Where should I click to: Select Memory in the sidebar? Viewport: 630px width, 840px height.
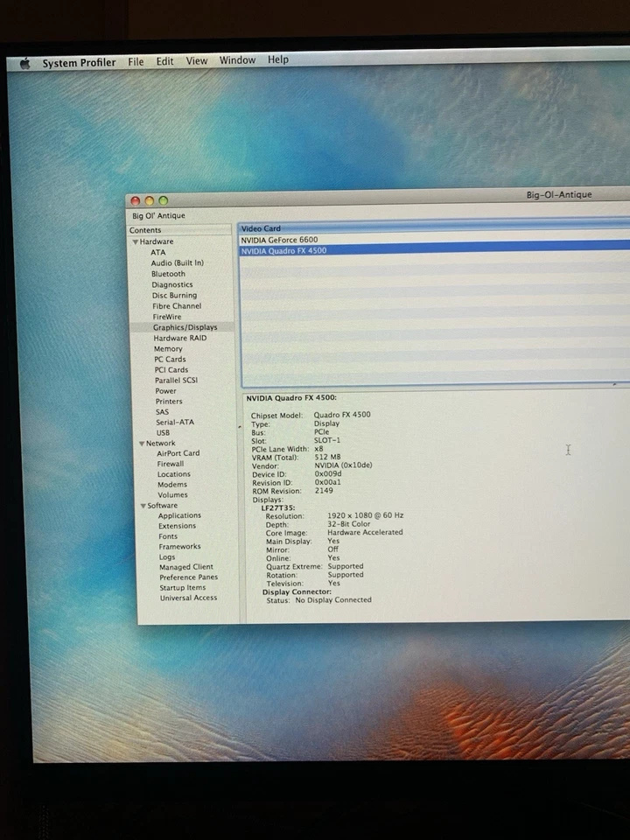coord(168,349)
